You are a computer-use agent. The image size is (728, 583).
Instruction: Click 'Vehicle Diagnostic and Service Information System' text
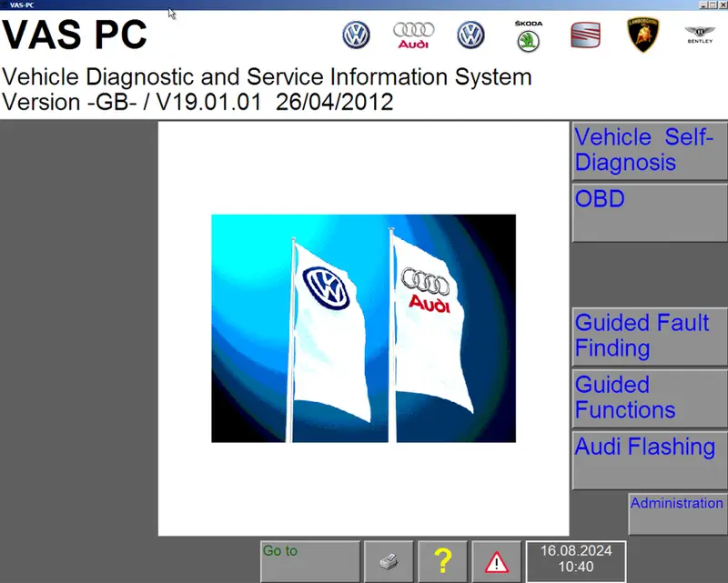pos(267,76)
